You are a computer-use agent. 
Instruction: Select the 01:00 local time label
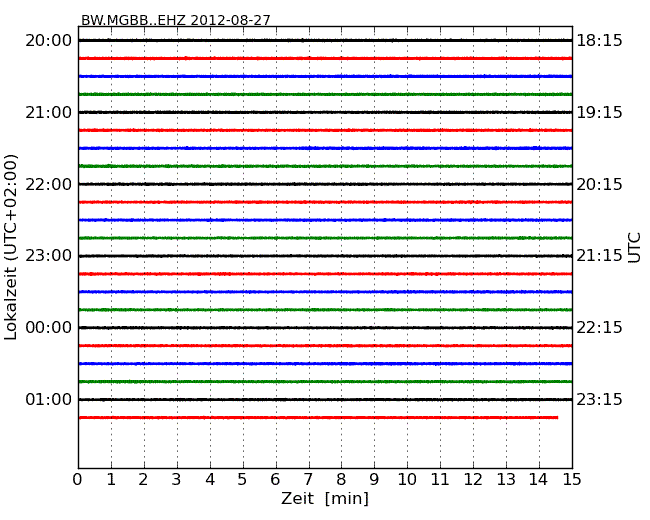[x=49, y=399]
